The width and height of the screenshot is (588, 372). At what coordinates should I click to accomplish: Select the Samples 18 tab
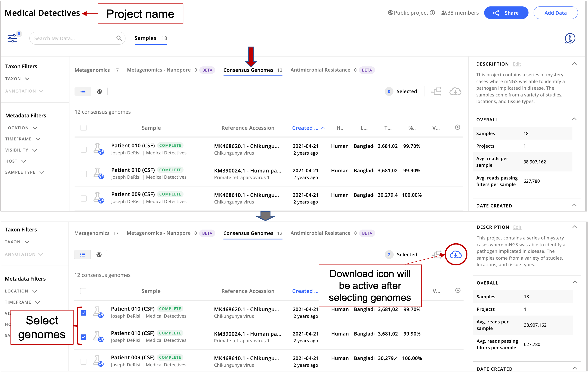point(151,38)
